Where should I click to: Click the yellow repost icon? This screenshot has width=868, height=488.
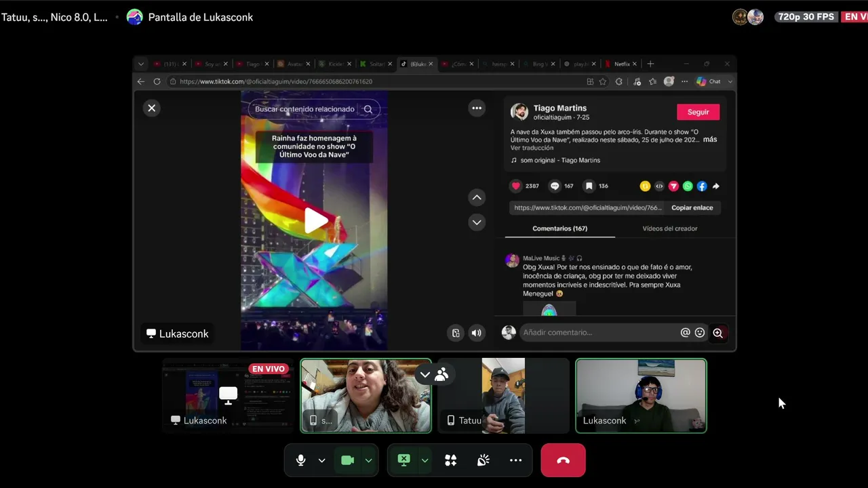coord(645,186)
